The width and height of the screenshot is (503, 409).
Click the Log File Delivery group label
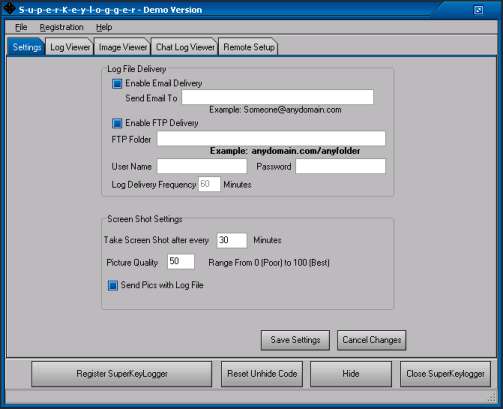point(137,69)
